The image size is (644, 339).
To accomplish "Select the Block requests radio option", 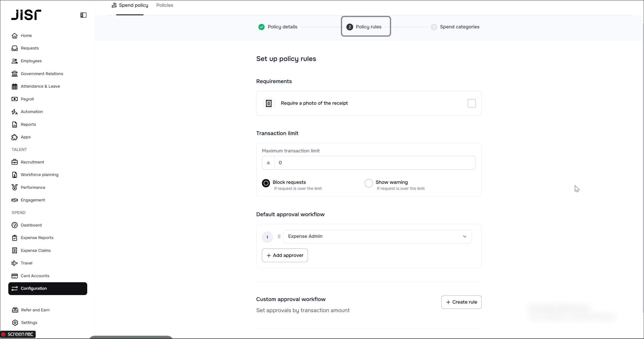I will click(x=266, y=183).
